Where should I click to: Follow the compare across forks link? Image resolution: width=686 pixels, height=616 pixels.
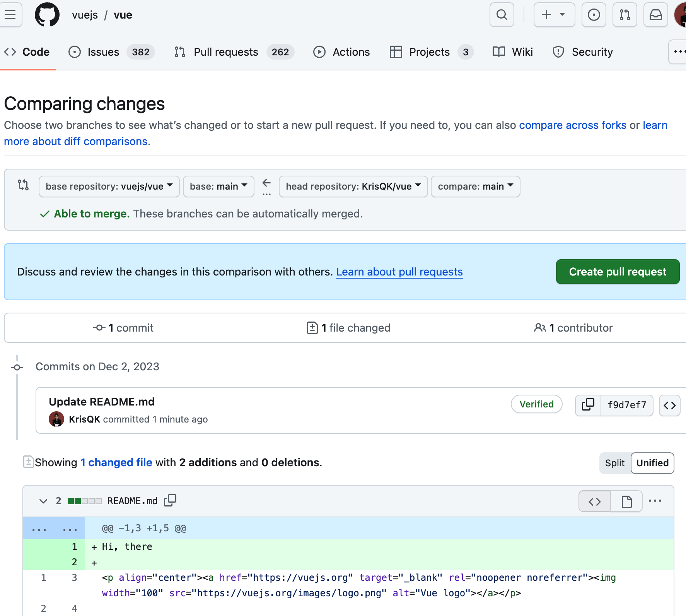[x=573, y=125]
